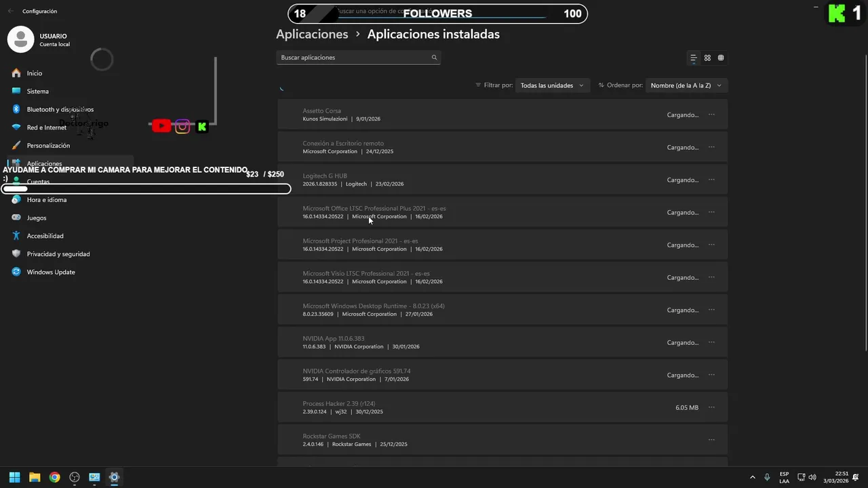Open the Windows Start menu
Screen dimensions: 868x488
(x=14, y=477)
